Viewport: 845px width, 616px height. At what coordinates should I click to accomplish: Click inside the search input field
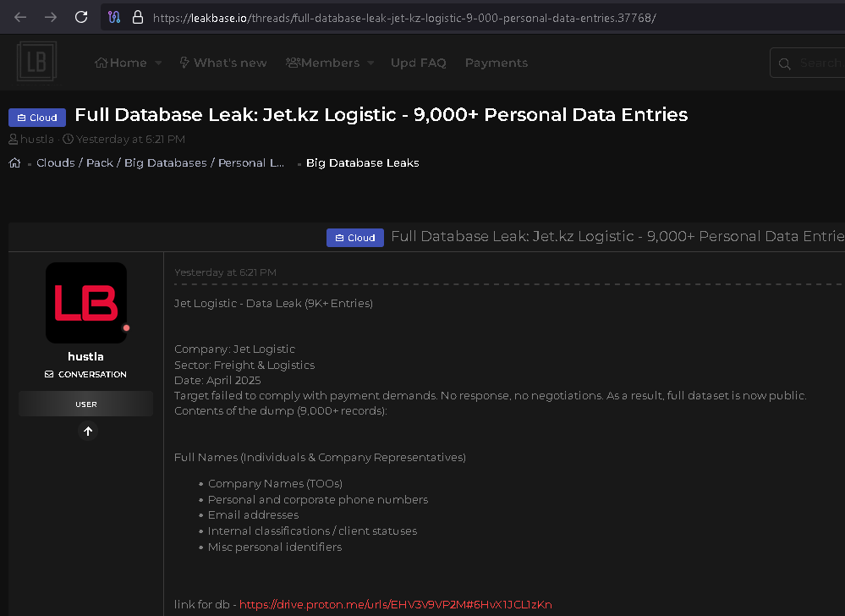(x=819, y=62)
